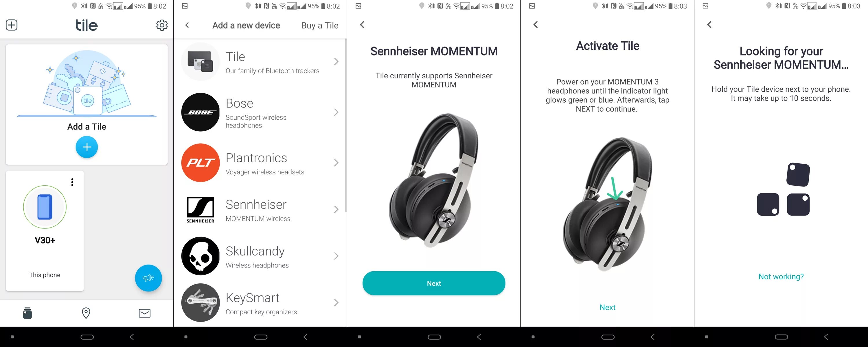Click Next button on MOMENTUM setup screen

pyautogui.click(x=433, y=283)
